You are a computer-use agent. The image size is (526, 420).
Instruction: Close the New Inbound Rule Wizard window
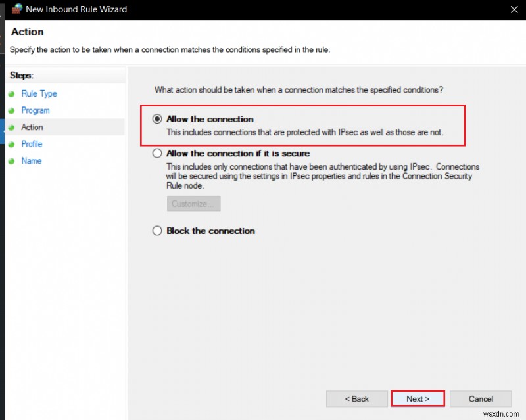tap(515, 9)
